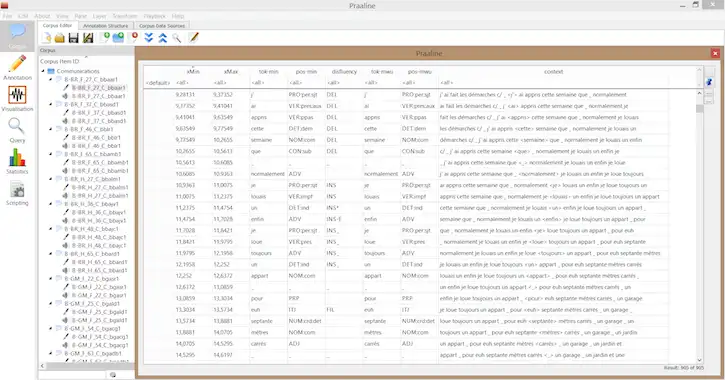This screenshot has width=725, height=380.
Task: Select the Corpus Editor tab
Action: 58,25
